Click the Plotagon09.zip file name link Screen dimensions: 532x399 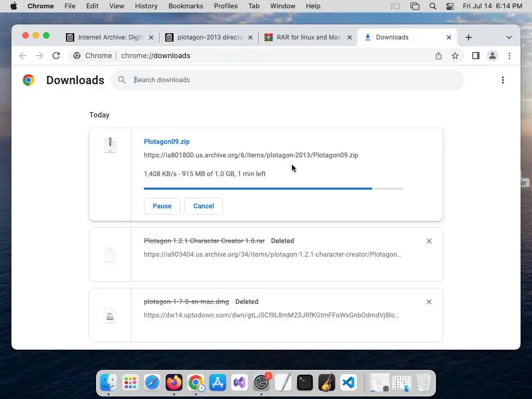tap(167, 141)
